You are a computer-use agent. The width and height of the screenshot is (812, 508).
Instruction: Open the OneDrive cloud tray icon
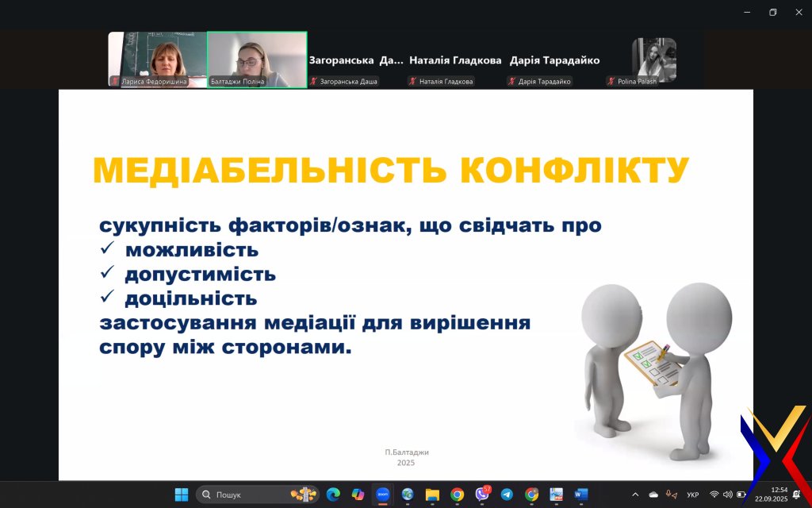(653, 495)
